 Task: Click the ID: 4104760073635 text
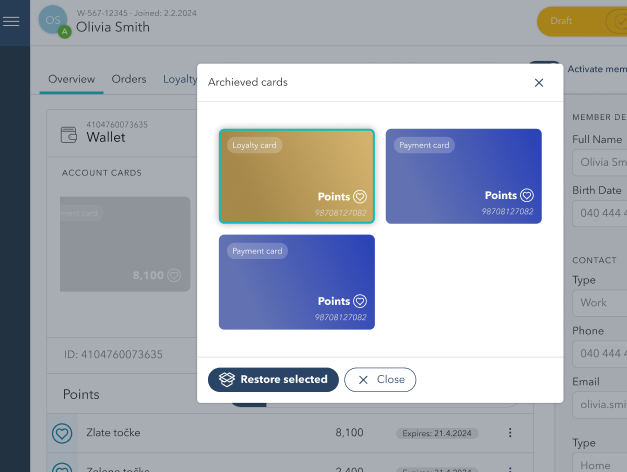113,354
